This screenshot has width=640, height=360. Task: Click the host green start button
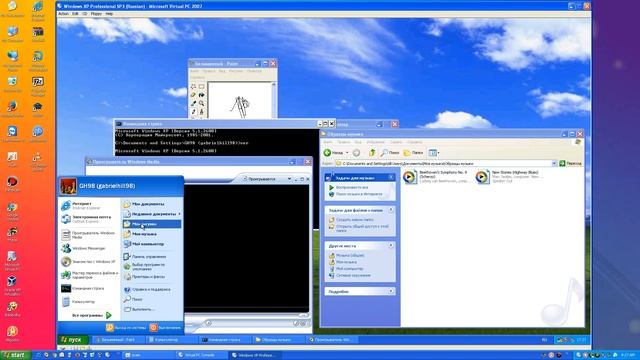[x=16, y=355]
